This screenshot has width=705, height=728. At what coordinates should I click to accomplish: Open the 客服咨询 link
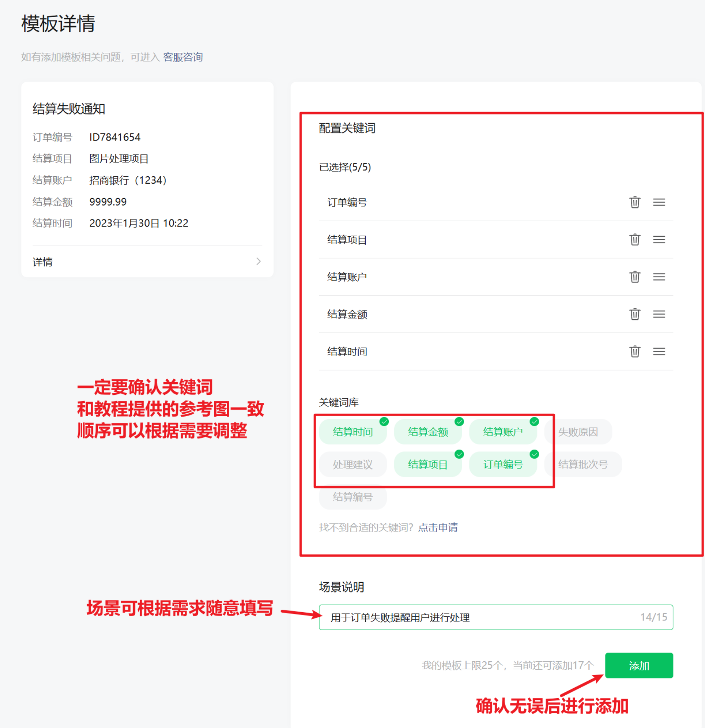point(183,57)
